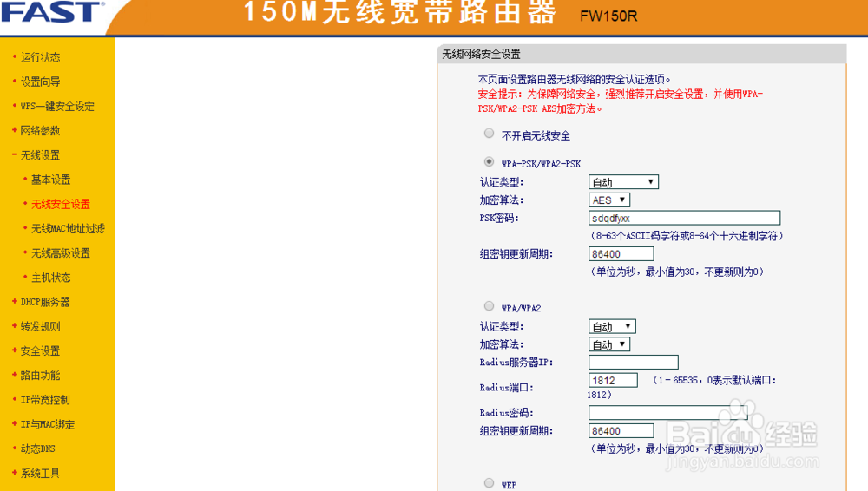Select WPA-PSK/WPA2-PSK radio button
The height and width of the screenshot is (491, 868).
coord(489,161)
